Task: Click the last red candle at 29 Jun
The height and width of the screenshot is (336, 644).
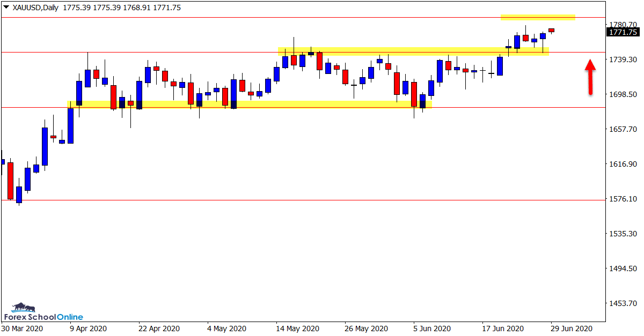Action: coord(551,31)
